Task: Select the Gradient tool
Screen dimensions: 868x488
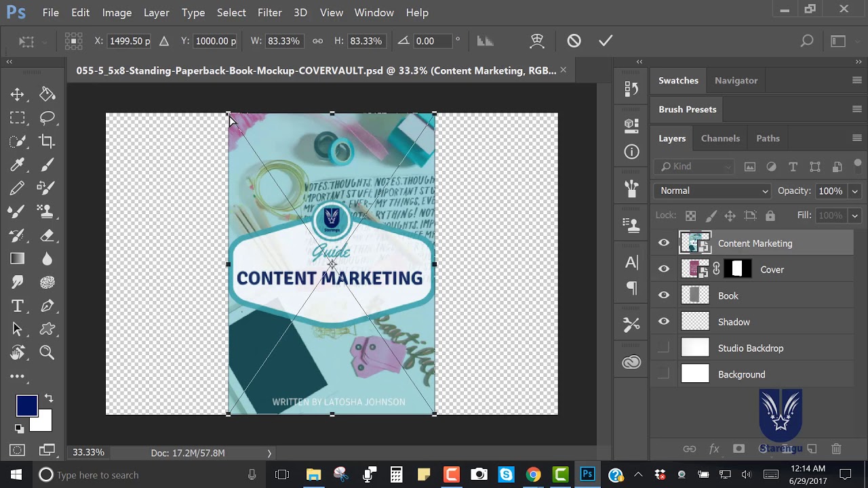Action: pyautogui.click(x=18, y=258)
